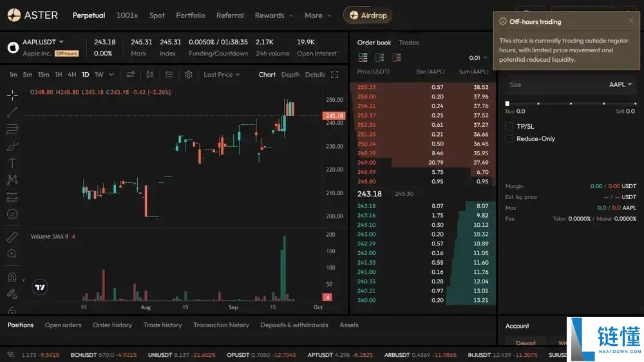
Task: Open the Trade history tab
Action: pyautogui.click(x=163, y=325)
